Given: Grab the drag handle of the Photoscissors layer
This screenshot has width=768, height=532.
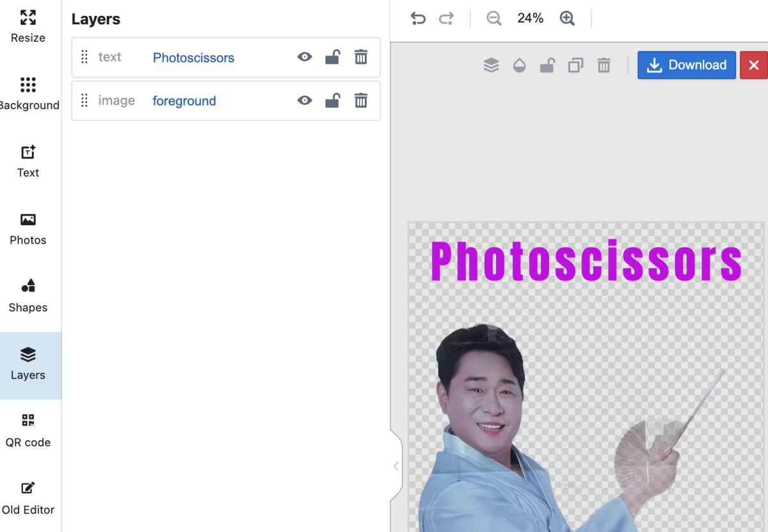Looking at the screenshot, I should click(84, 57).
